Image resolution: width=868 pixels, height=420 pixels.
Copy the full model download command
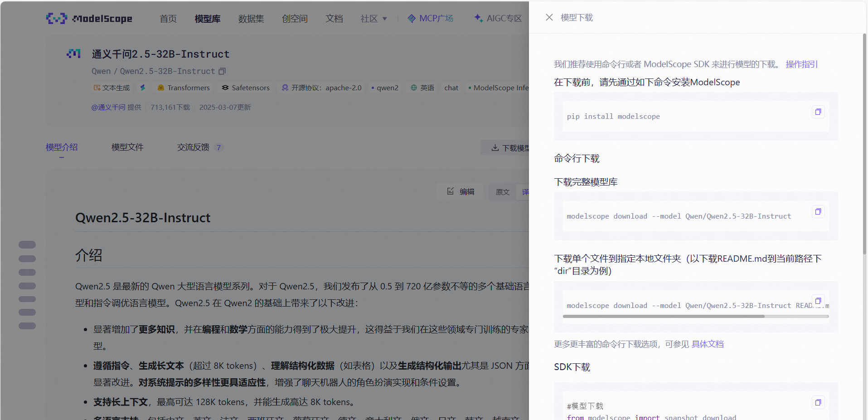818,211
